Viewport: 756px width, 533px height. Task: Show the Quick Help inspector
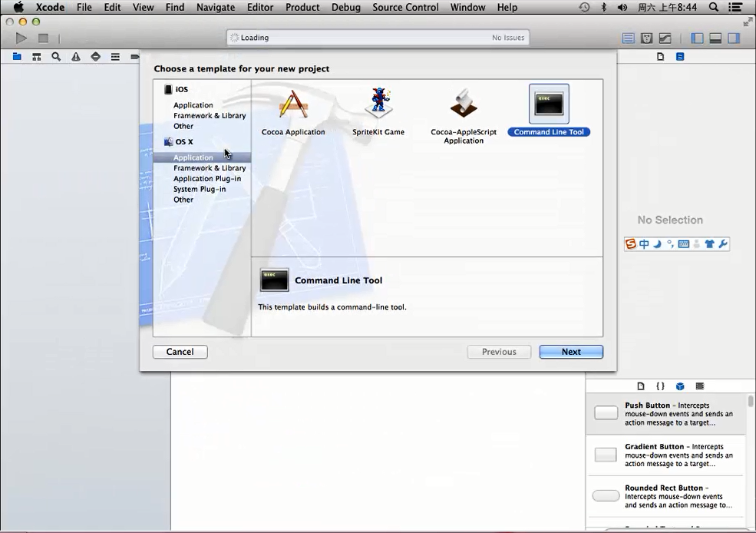[680, 56]
